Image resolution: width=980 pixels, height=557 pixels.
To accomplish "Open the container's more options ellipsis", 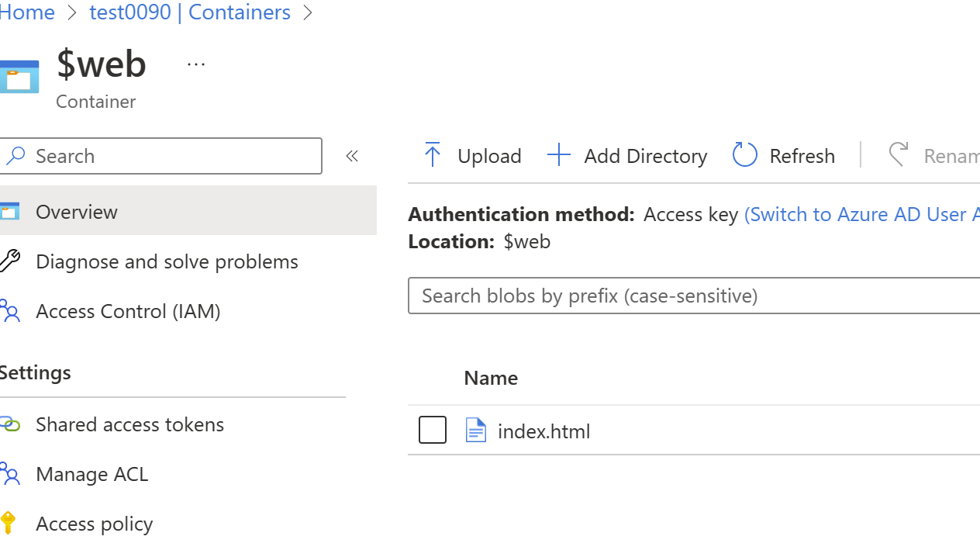I will coord(195,64).
